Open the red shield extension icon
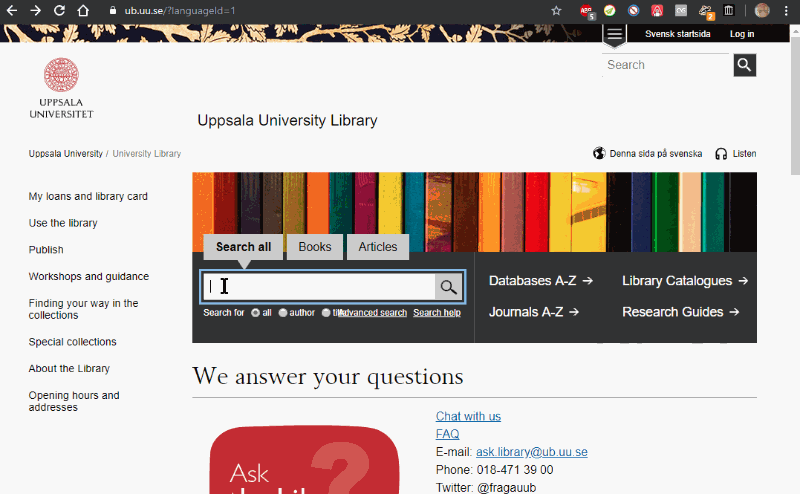The image size is (800, 494). pyautogui.click(x=657, y=10)
